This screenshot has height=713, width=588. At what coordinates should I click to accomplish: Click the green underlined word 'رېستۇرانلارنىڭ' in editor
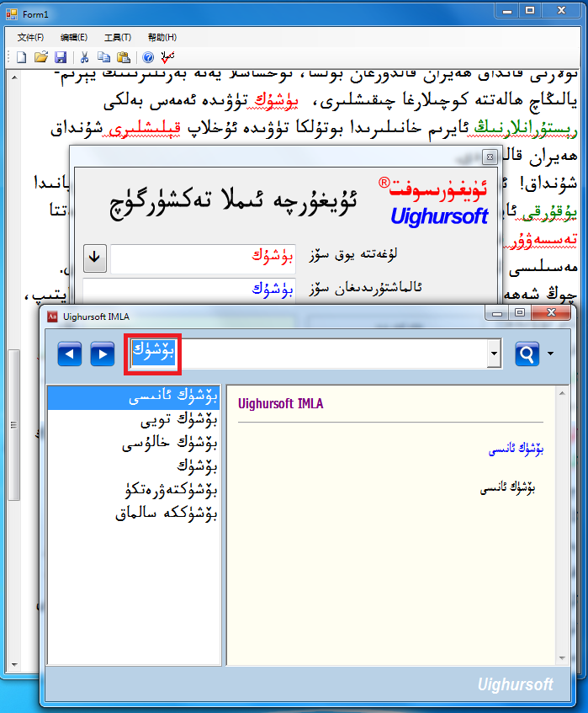(x=525, y=128)
